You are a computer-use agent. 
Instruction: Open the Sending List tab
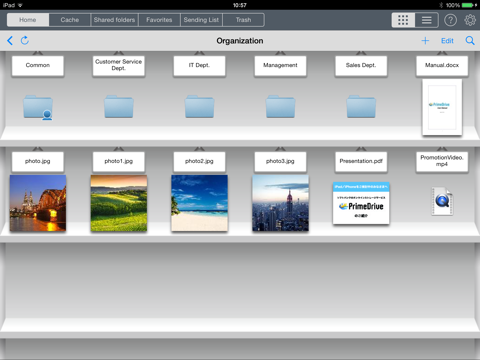coord(201,20)
